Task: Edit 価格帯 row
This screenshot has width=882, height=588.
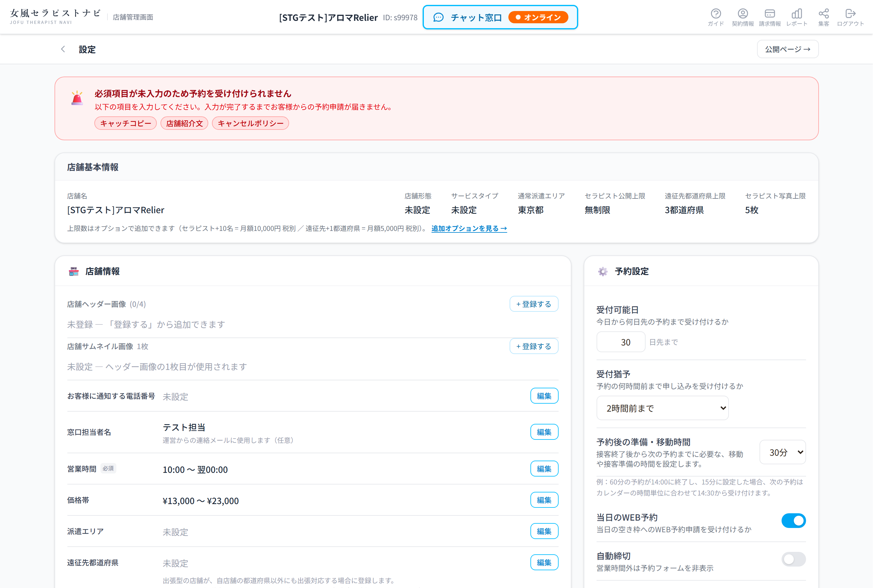Action: point(550,505)
